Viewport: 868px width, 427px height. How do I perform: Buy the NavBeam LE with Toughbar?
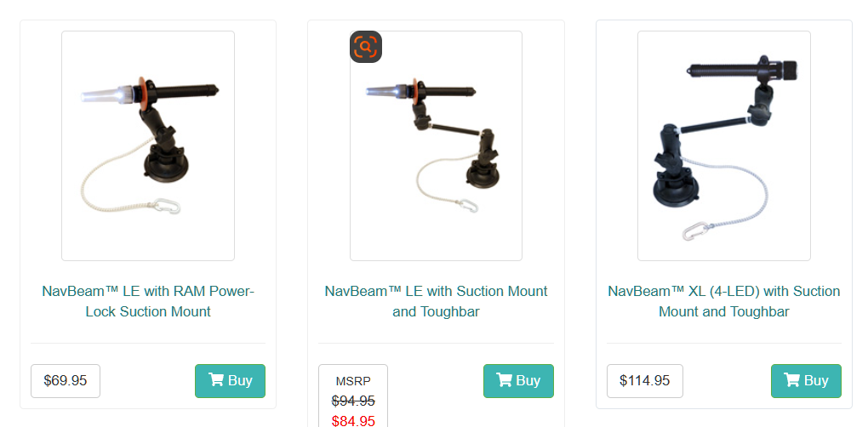coord(519,380)
